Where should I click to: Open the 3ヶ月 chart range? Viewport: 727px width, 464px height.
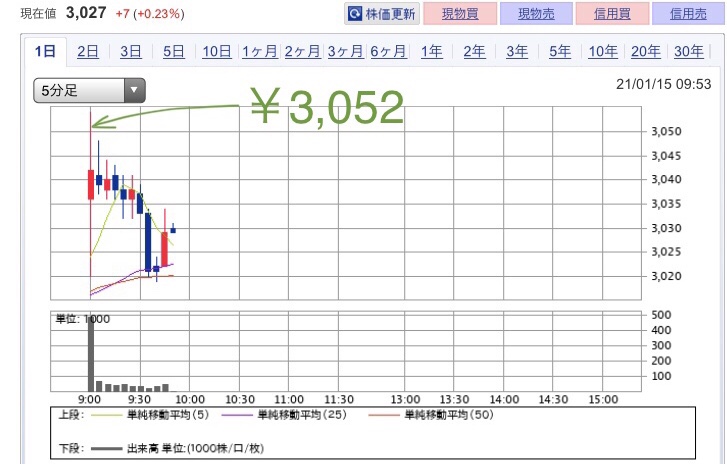point(345,51)
